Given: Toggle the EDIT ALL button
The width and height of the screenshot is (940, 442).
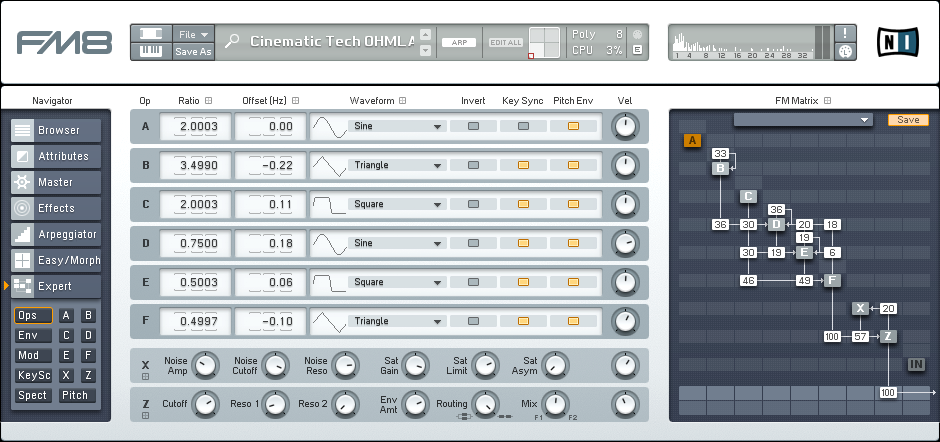Looking at the screenshot, I should tap(506, 43).
